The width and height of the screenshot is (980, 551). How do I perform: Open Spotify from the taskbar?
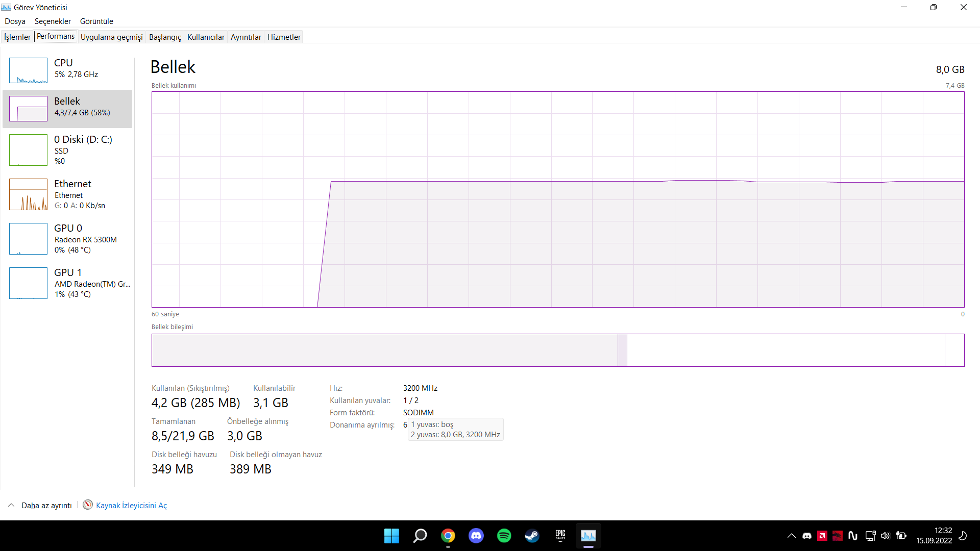click(x=504, y=536)
